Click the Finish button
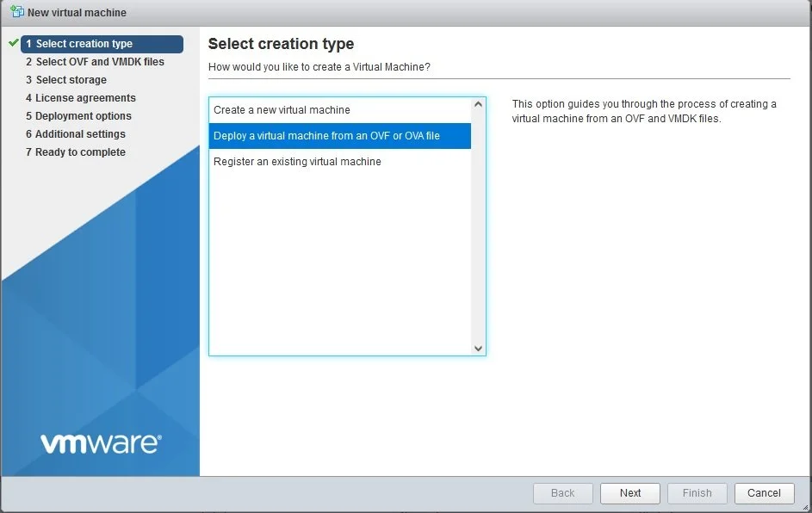The width and height of the screenshot is (812, 513). tap(697, 493)
